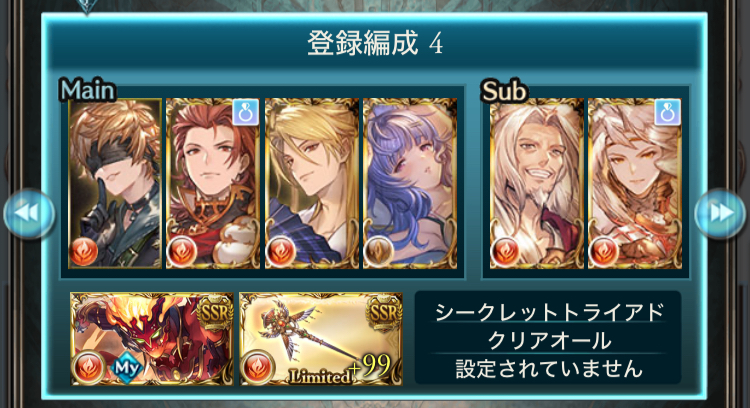Click the non-fire element icon on blue-haired girl

[x=378, y=251]
